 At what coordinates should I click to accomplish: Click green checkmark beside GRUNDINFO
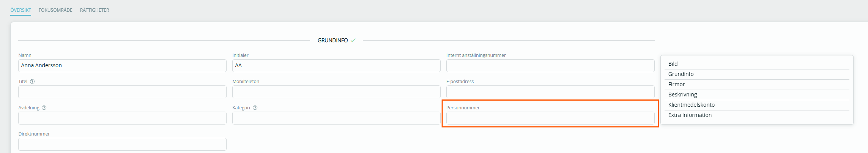(x=353, y=40)
